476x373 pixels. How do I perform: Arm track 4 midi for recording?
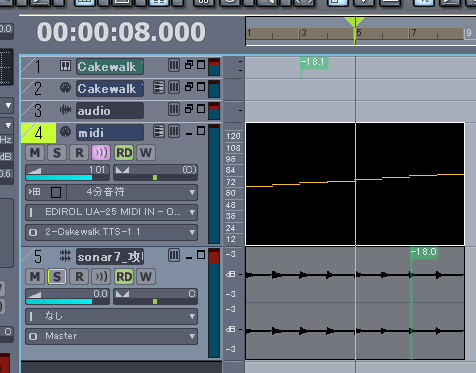79,153
